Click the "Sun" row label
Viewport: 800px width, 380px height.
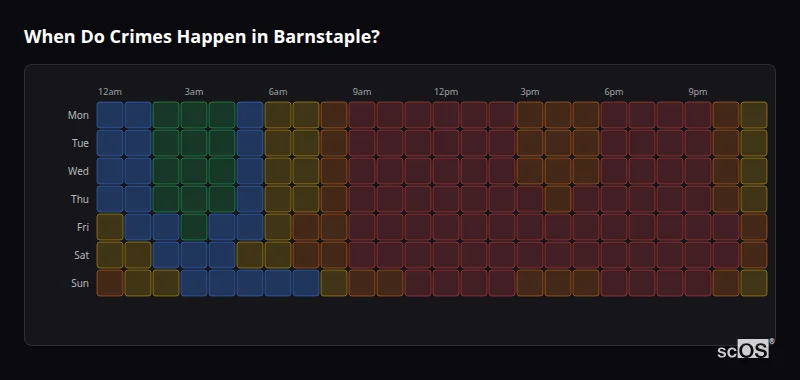pos(80,284)
